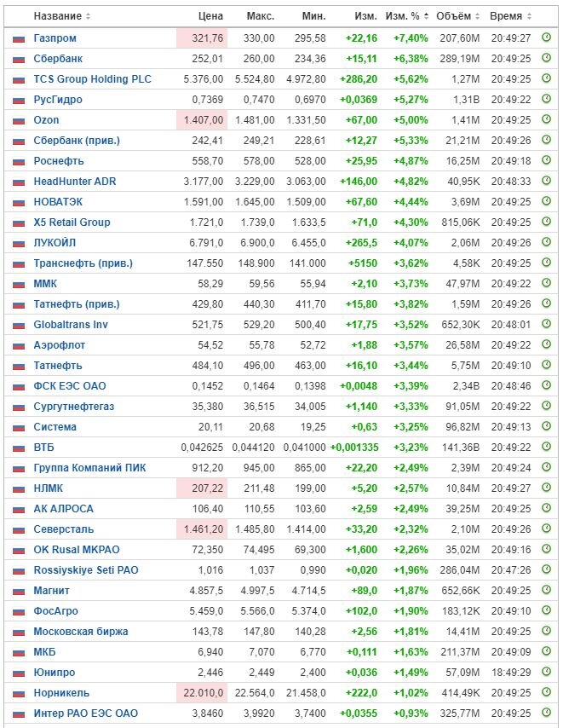
Task: Click the clock icon in the ВТБ row
Action: click(x=546, y=446)
